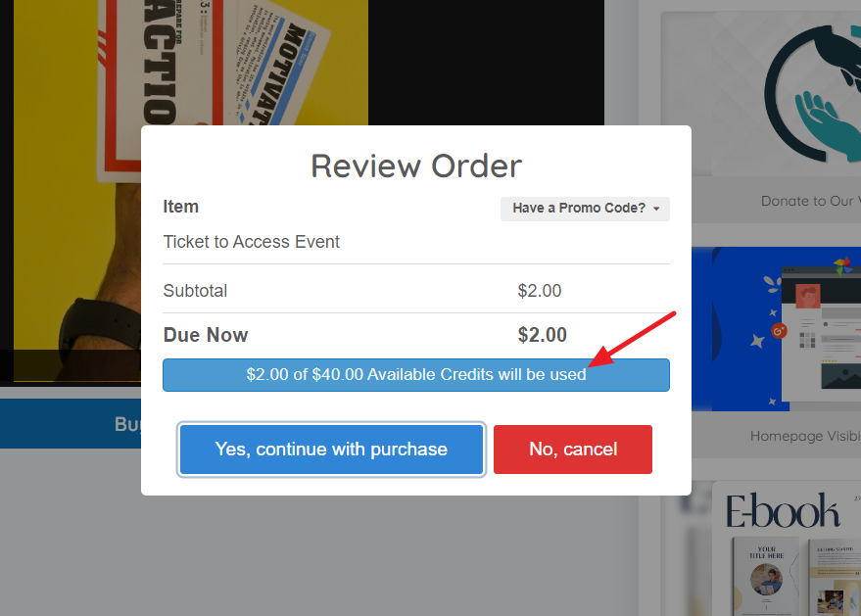Click the Homepage Visibility label
The height and width of the screenshot is (616, 861).
[805, 436]
